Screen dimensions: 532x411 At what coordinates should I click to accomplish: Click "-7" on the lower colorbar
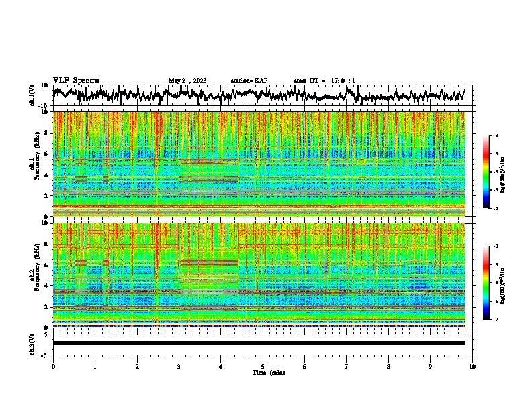click(496, 320)
